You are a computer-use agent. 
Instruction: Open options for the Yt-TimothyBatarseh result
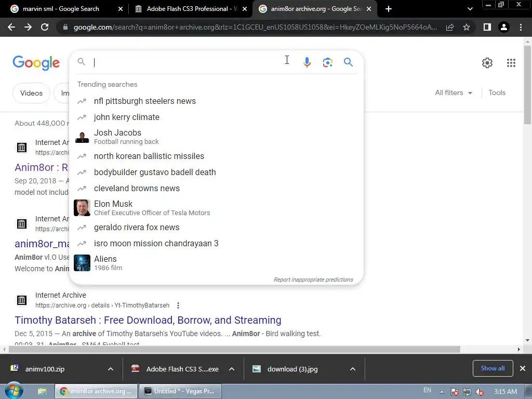tap(178, 305)
